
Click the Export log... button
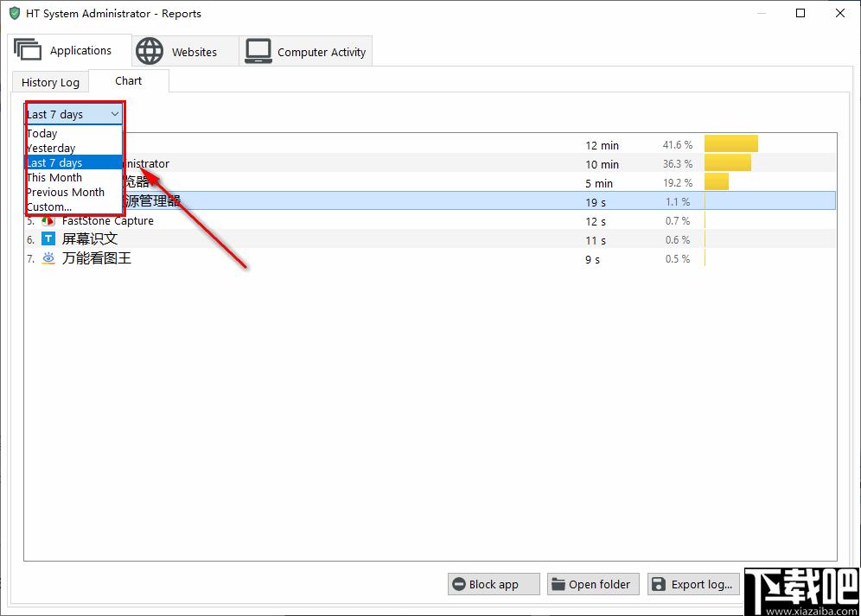tap(693, 584)
